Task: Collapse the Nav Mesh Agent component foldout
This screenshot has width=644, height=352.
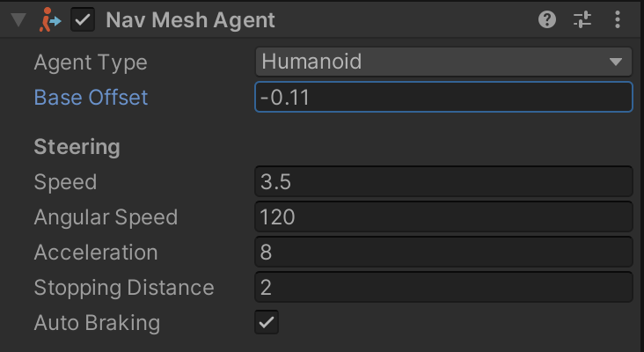Action: tap(18, 20)
